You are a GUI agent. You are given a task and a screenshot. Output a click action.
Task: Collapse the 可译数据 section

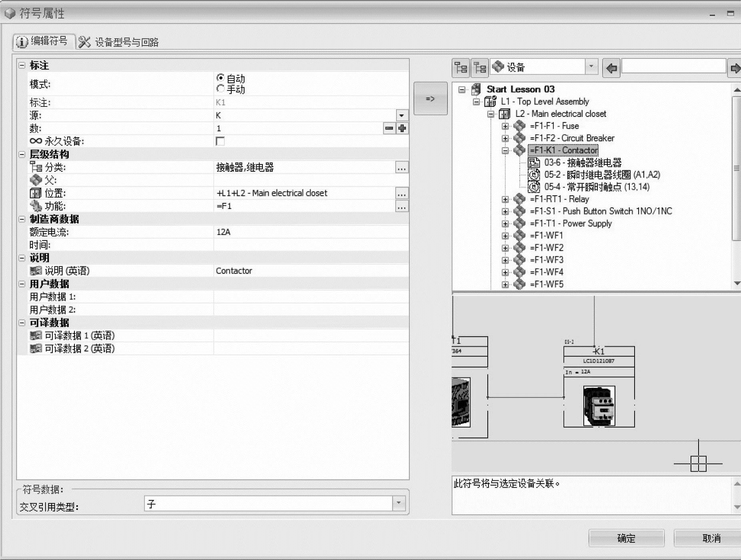22,323
